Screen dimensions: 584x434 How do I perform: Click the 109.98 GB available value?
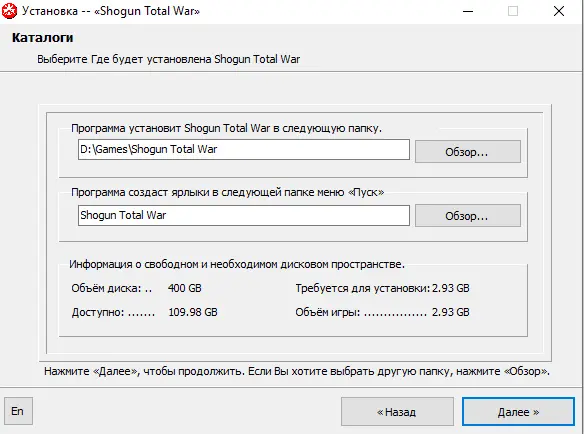click(x=193, y=312)
